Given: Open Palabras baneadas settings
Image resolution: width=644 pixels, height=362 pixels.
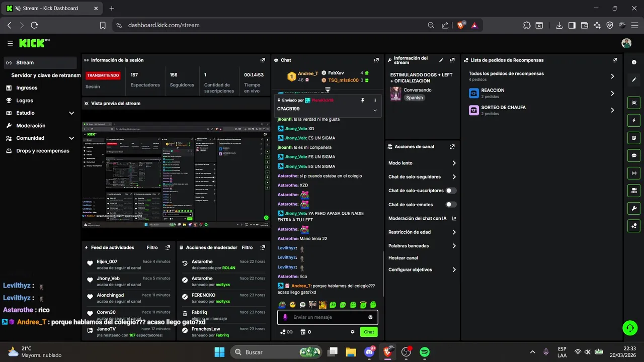Looking at the screenshot, I should 422,246.
